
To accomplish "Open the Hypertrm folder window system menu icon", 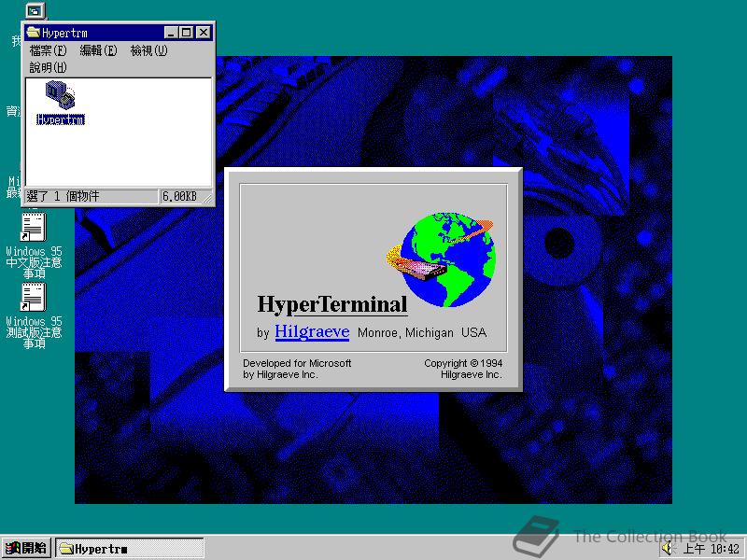I will coord(34,33).
